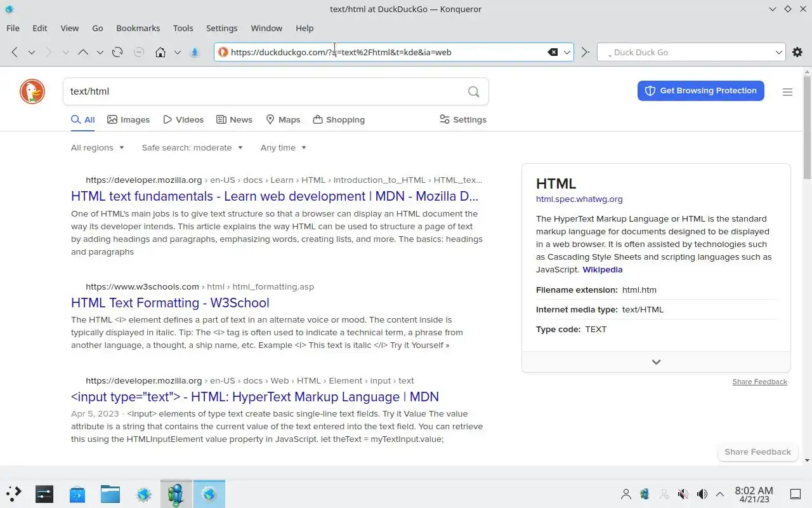Click the user icon in system tray
Viewport: 812px width, 508px height.
point(626,493)
